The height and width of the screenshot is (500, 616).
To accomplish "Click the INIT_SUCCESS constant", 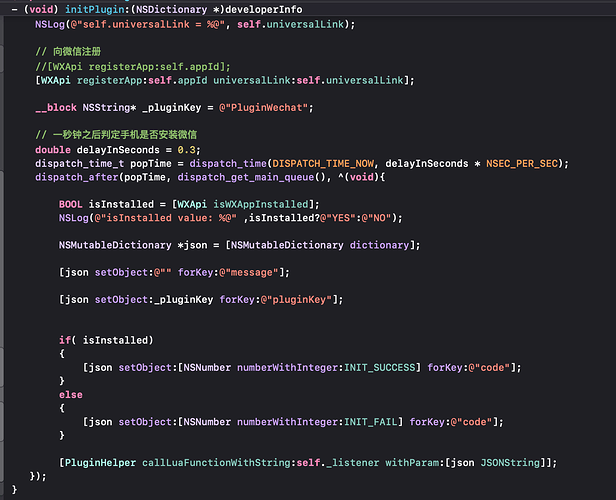I will 380,368.
